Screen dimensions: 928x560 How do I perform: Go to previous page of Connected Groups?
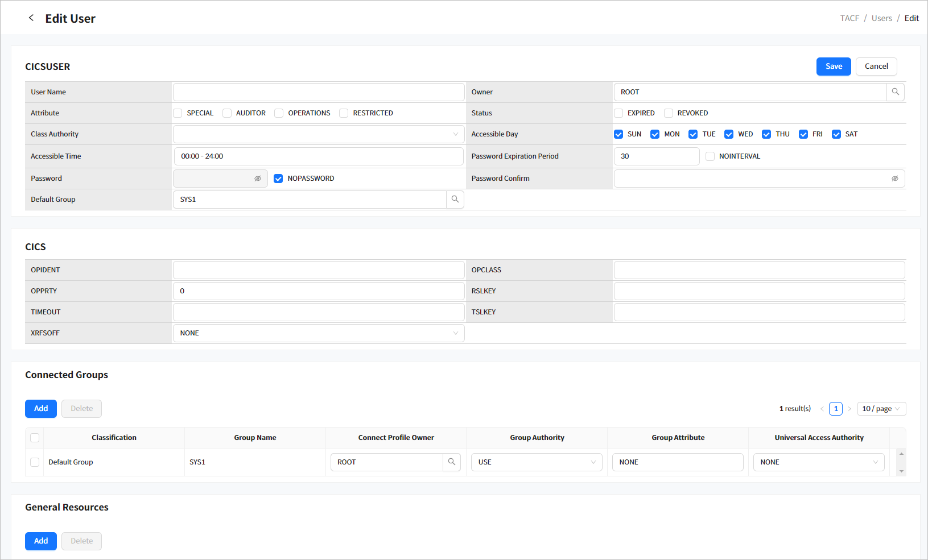822,409
